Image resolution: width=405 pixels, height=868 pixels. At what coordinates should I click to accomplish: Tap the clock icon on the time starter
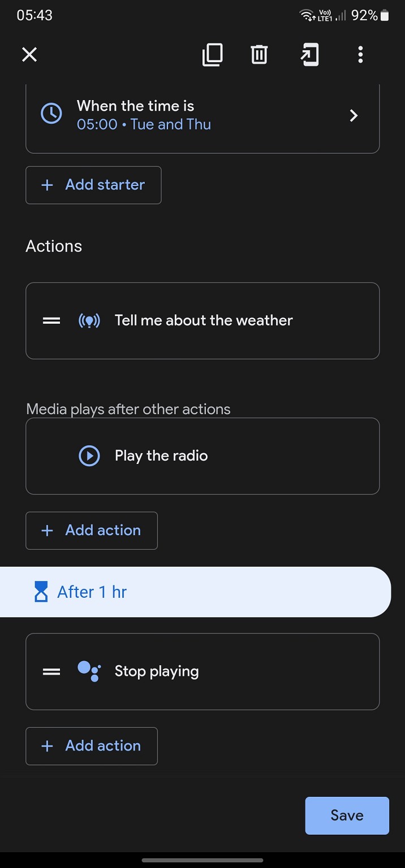pos(51,115)
